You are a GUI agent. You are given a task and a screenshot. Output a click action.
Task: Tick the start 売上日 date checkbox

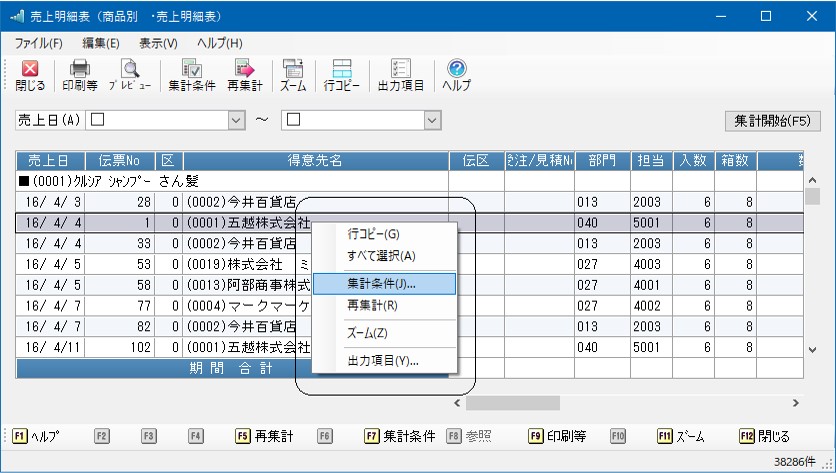pyautogui.click(x=98, y=119)
